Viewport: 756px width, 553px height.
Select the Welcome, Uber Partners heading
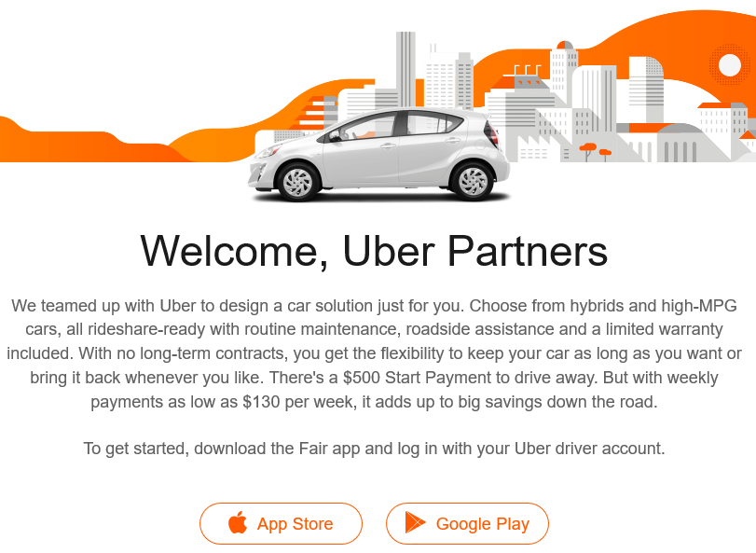click(x=374, y=251)
